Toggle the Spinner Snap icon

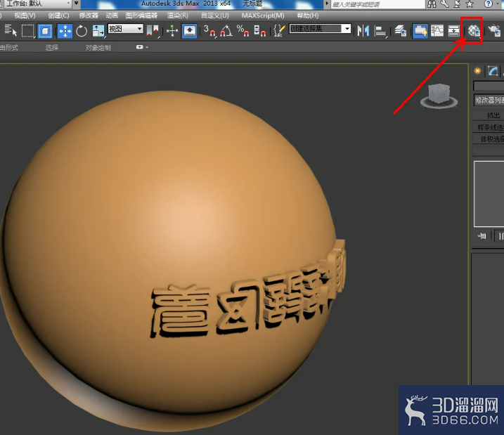[x=259, y=31]
